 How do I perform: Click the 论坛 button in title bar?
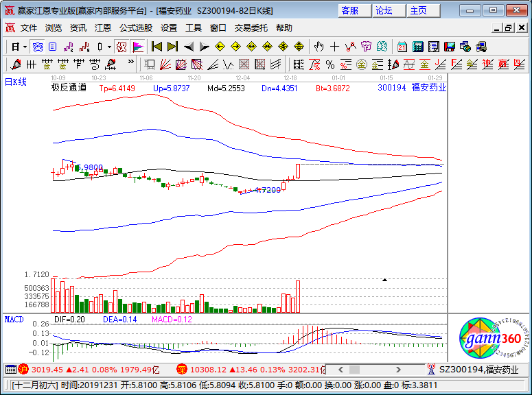[389, 11]
